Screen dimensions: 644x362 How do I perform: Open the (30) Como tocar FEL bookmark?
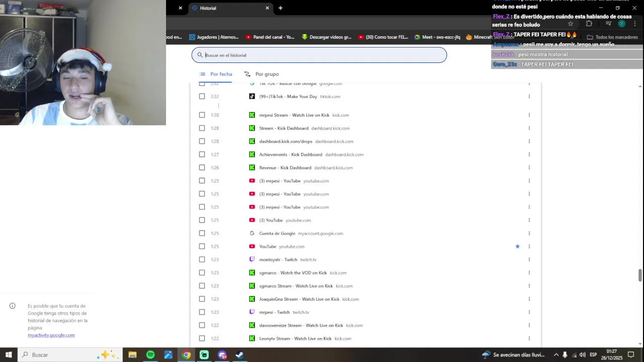point(383,37)
